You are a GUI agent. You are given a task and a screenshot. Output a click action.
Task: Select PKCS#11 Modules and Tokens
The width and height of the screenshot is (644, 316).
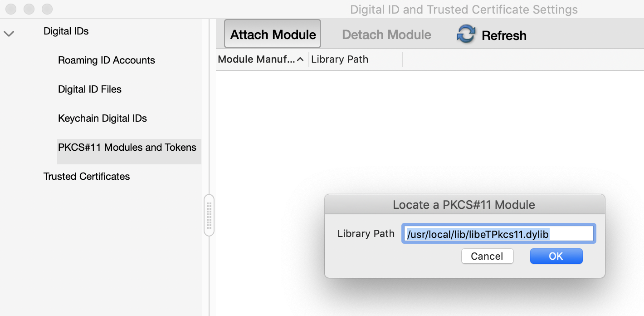(x=127, y=147)
